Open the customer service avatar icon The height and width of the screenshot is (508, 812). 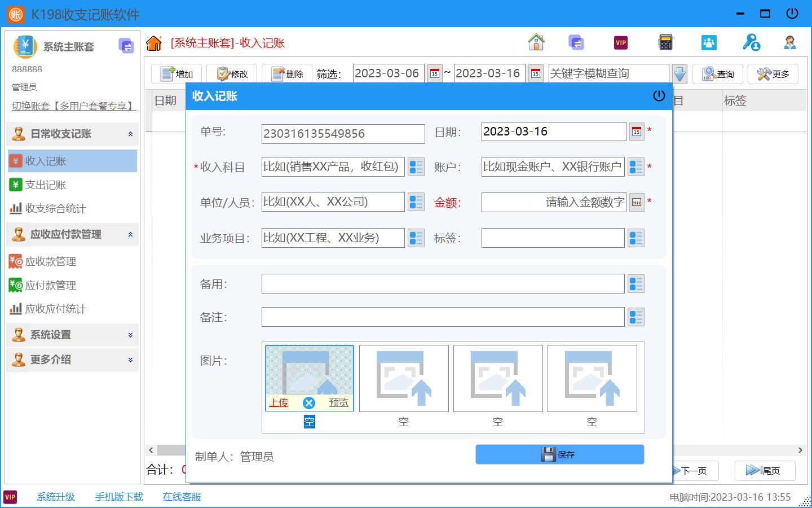[791, 42]
